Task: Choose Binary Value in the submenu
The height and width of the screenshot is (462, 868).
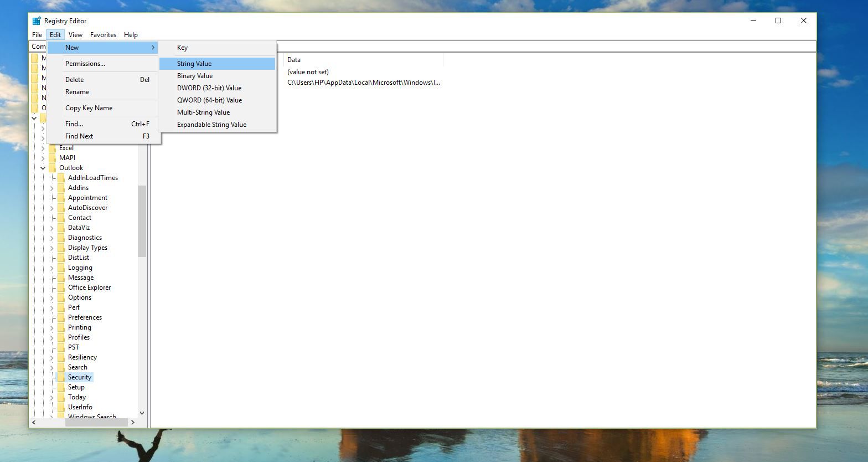Action: pyautogui.click(x=217, y=76)
